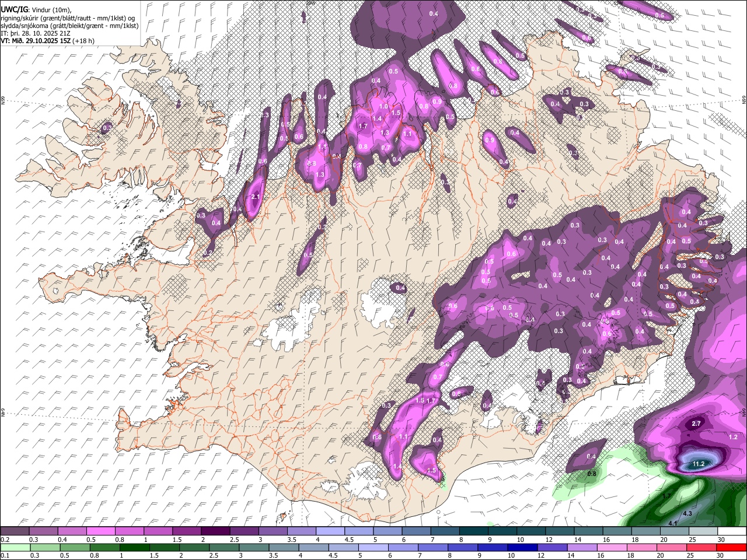747x560 pixels.
Task: Click the valid time 'VT: Mið. 29.10.2025 15Z (+18 h)'
Action: tap(48, 41)
